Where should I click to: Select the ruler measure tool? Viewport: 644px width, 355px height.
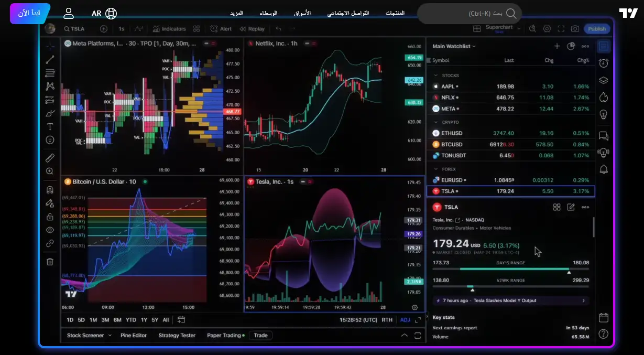coord(50,158)
